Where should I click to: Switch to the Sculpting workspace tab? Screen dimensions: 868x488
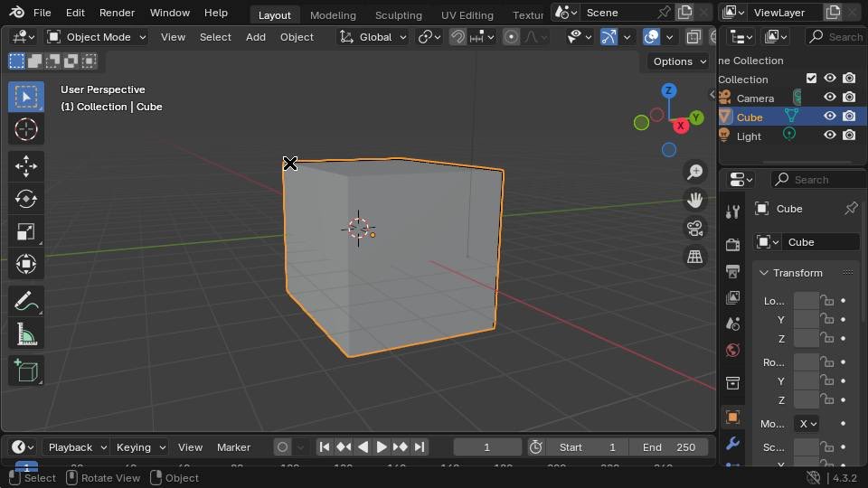pos(398,15)
